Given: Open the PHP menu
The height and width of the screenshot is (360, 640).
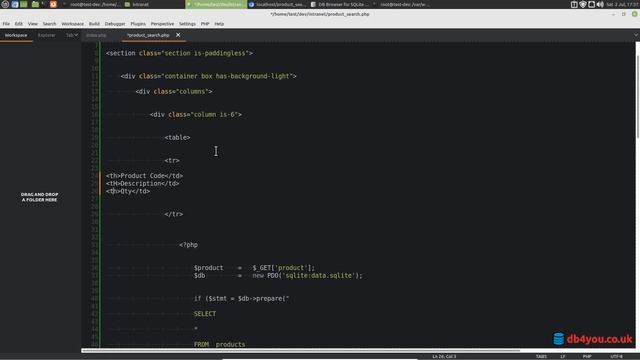Looking at the screenshot, I should coord(205,24).
